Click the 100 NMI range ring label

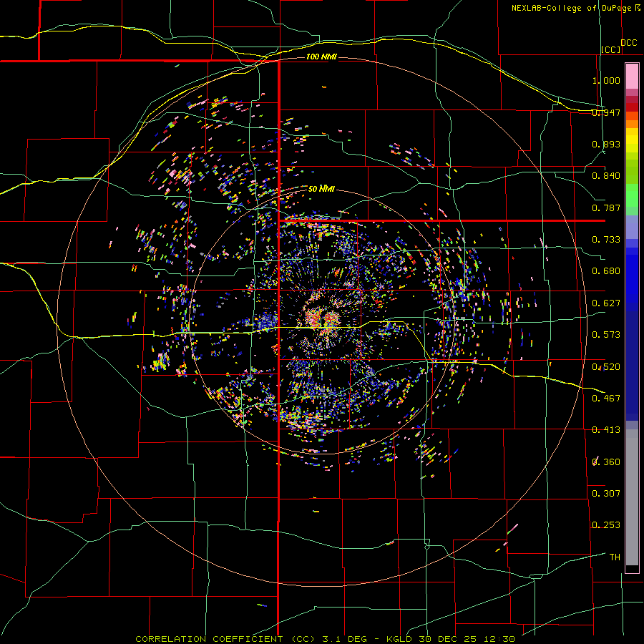[321, 57]
